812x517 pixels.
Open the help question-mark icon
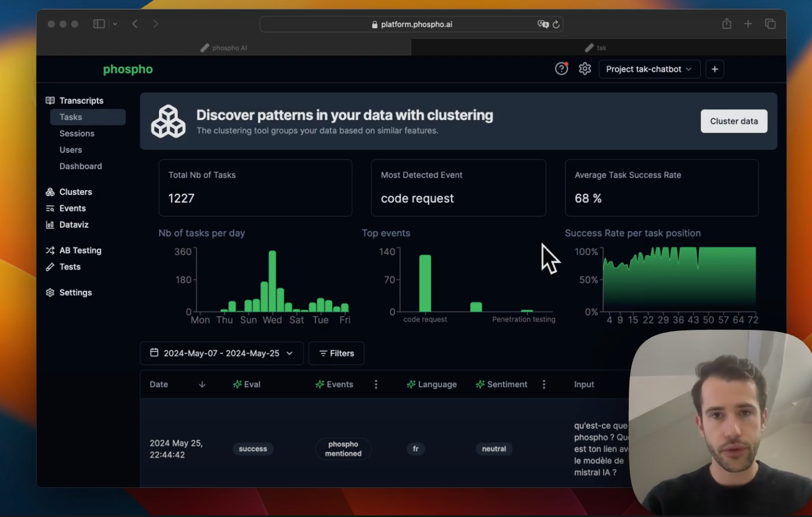click(561, 69)
